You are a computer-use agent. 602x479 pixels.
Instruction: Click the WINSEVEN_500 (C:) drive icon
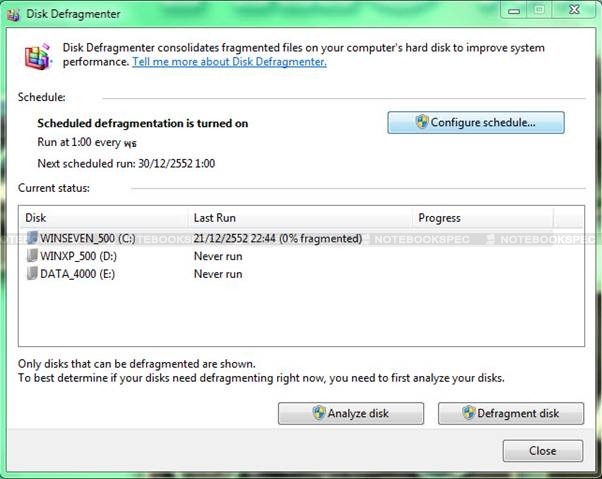(31, 239)
